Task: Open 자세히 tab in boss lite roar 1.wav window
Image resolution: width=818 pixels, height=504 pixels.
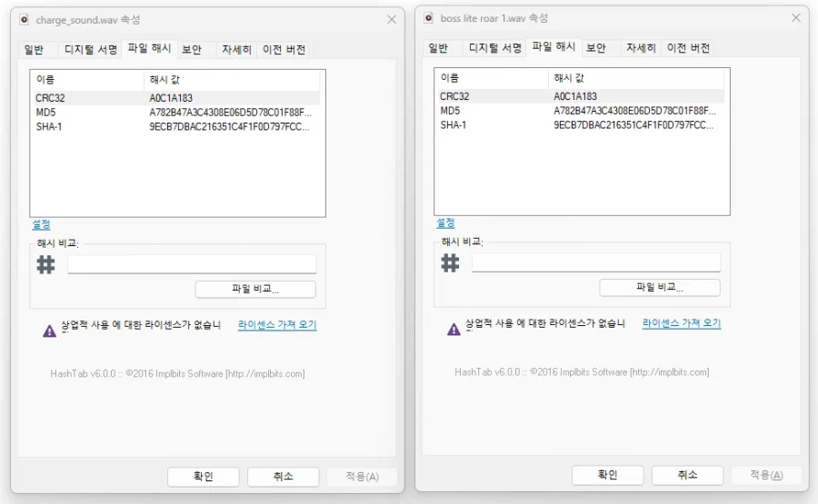Action: [x=641, y=48]
